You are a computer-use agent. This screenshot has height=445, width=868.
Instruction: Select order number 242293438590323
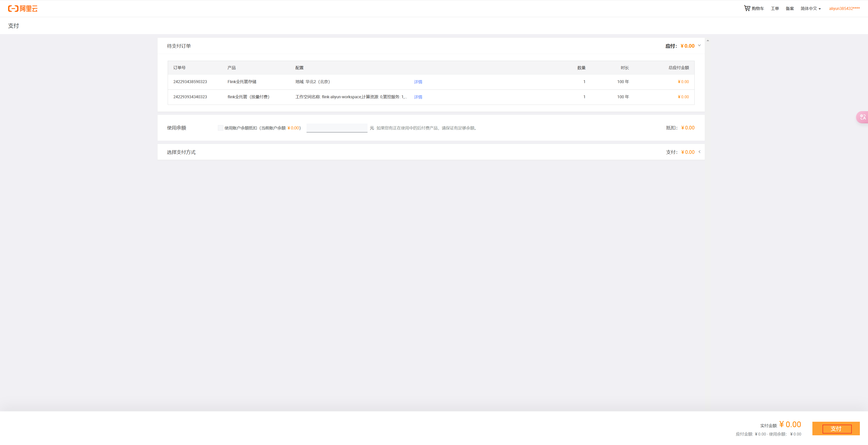coord(190,82)
